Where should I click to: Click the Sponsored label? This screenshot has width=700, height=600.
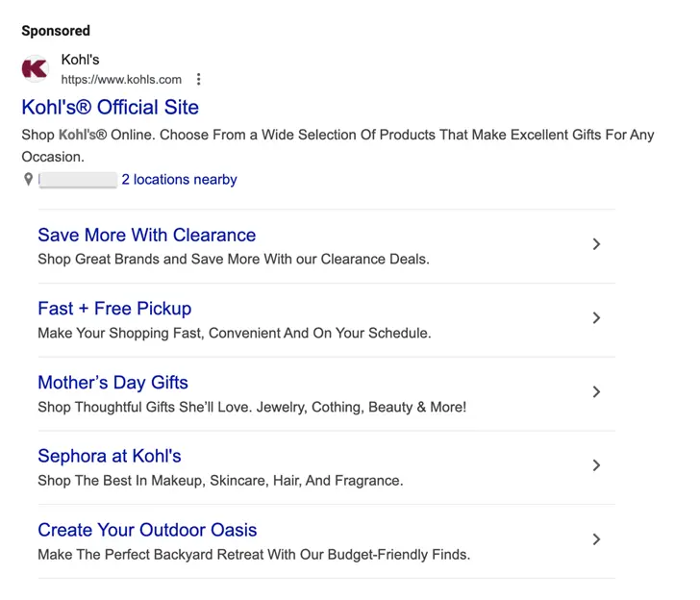point(56,31)
